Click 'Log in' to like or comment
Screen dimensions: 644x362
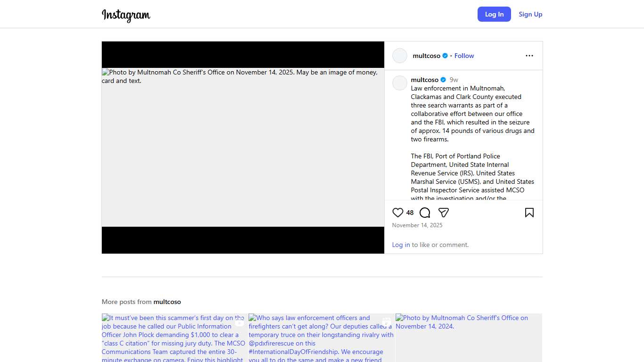click(x=401, y=245)
